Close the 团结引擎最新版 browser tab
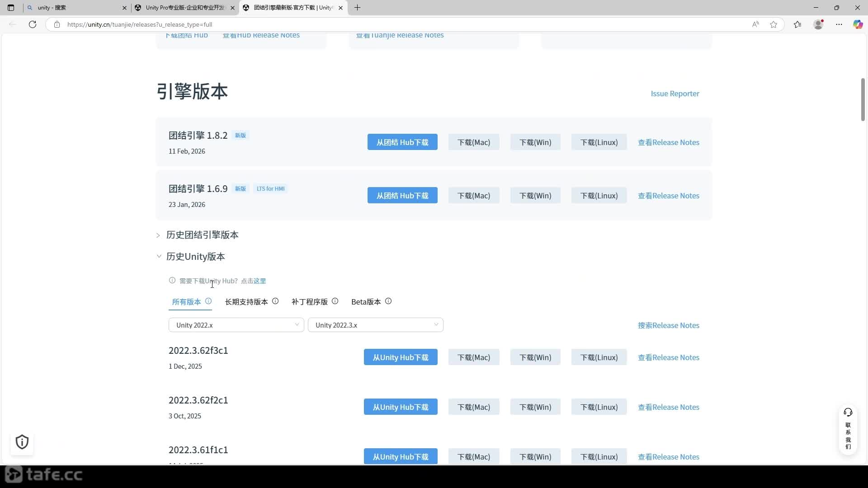The height and width of the screenshot is (488, 868). pos(340,8)
